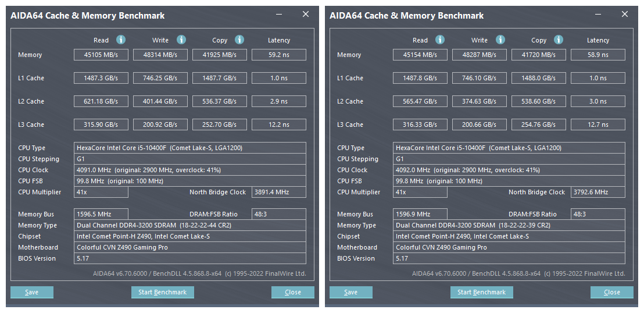Click Read info icon in right window
This screenshot has height=313, width=644.
440,40
